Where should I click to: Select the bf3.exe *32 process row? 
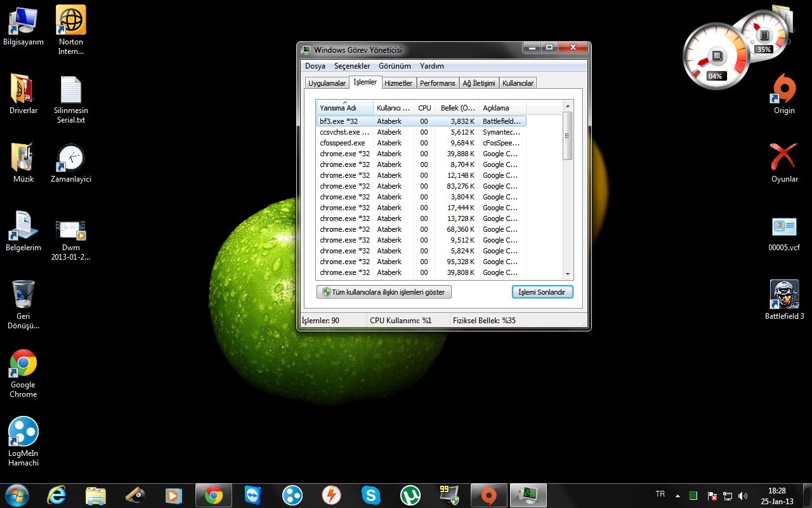pyautogui.click(x=421, y=121)
